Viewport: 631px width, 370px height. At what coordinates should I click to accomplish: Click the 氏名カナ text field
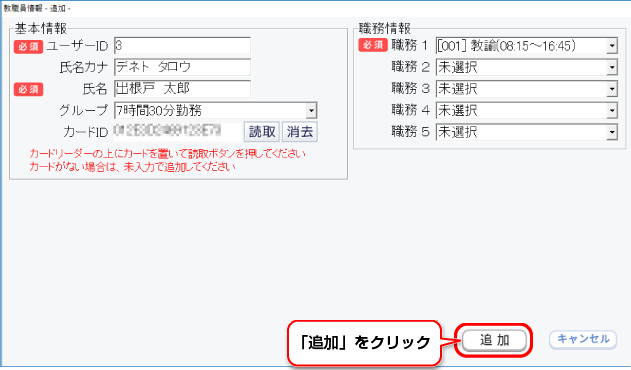pos(182,67)
